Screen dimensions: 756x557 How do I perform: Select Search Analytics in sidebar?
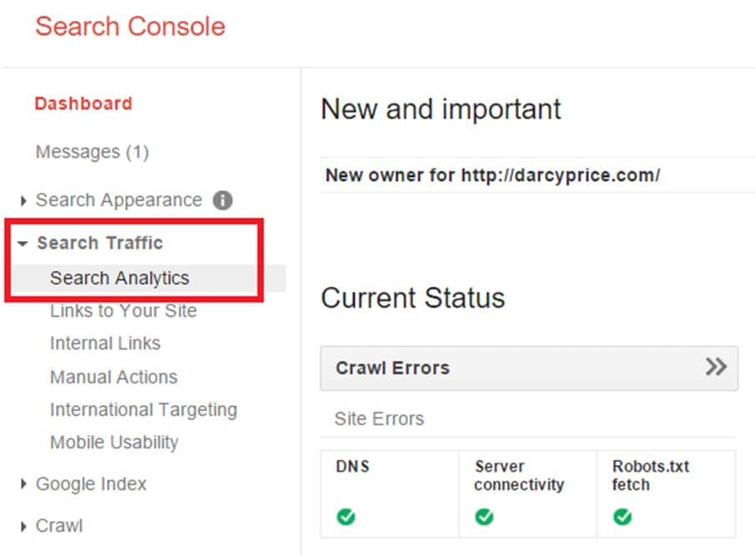click(x=119, y=278)
